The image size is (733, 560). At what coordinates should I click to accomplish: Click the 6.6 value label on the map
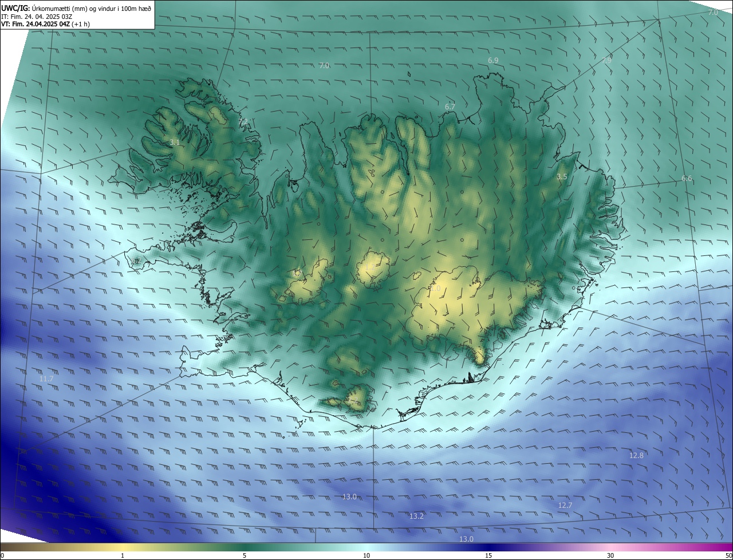pyautogui.click(x=687, y=179)
